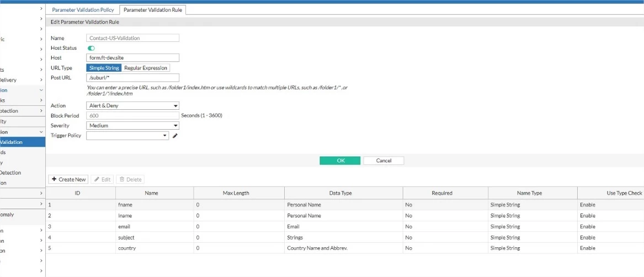Open the Severity dropdown set to Medium

coord(132,126)
